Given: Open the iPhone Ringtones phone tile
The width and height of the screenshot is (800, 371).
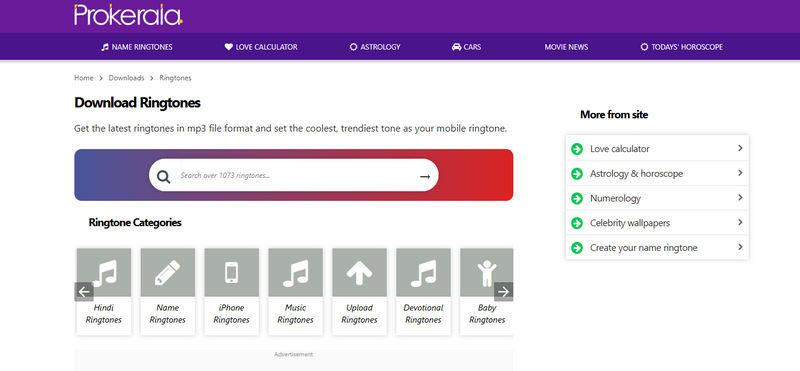Looking at the screenshot, I should pyautogui.click(x=232, y=273).
